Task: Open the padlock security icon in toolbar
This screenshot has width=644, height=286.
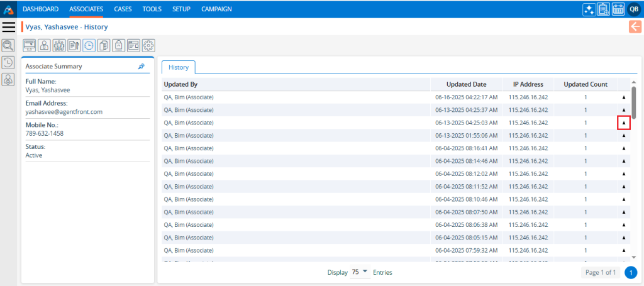Action: point(119,45)
